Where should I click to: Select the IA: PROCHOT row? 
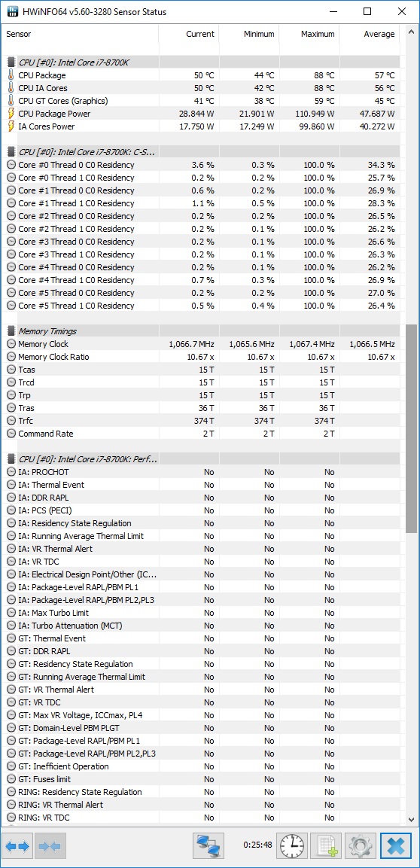(201, 472)
